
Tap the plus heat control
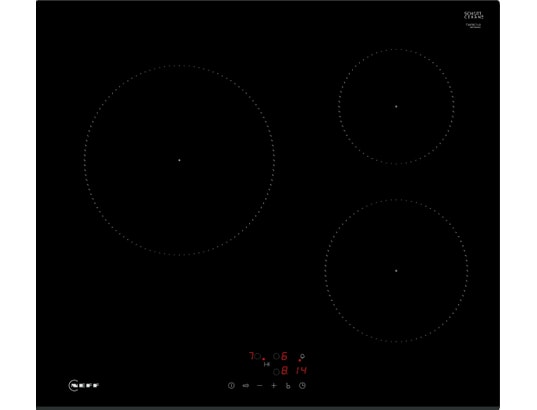(274, 386)
